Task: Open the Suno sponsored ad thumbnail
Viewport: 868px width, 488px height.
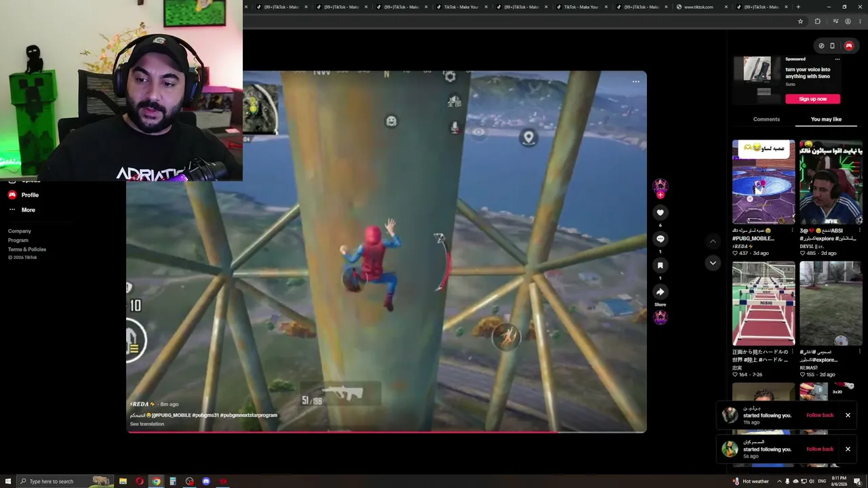Action: [x=757, y=79]
